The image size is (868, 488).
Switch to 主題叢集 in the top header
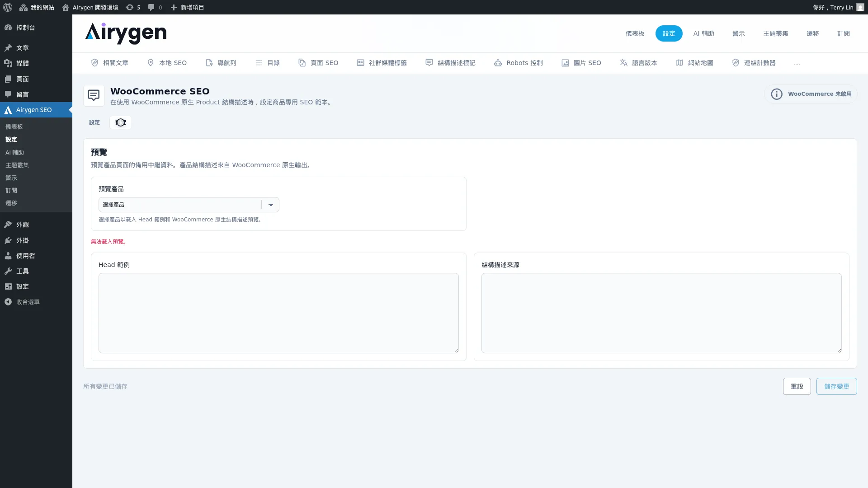coord(775,33)
